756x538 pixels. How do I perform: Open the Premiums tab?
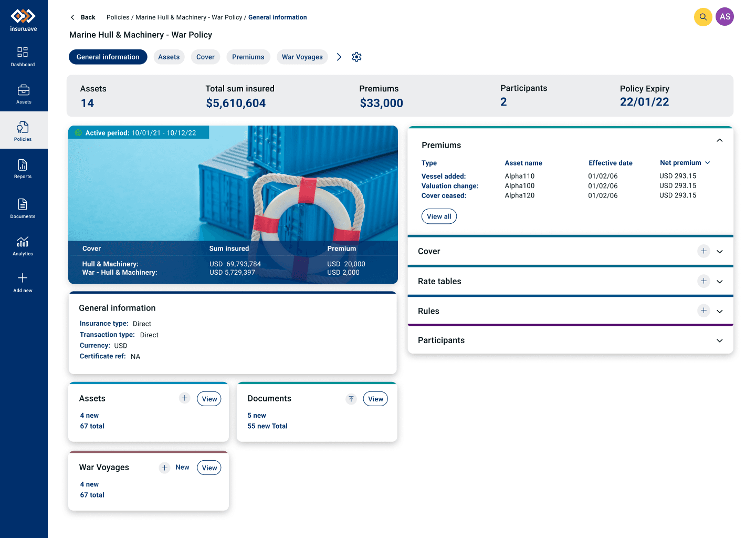point(248,57)
